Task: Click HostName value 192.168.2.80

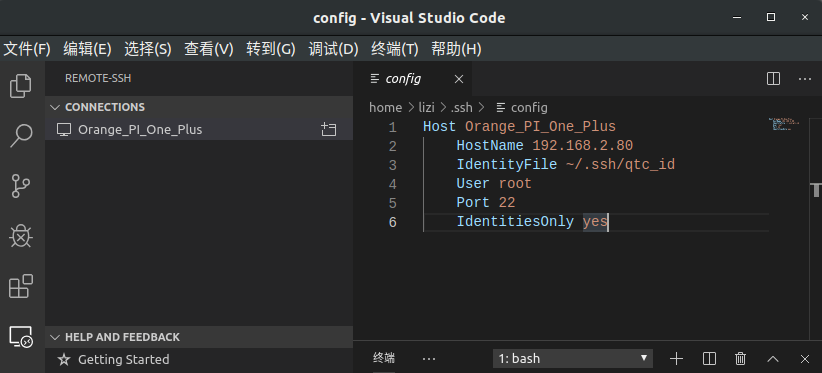Action: [x=582, y=146]
